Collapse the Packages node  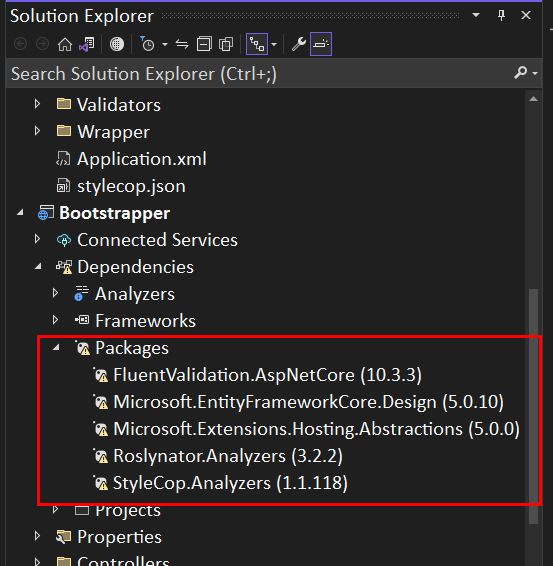(56, 348)
